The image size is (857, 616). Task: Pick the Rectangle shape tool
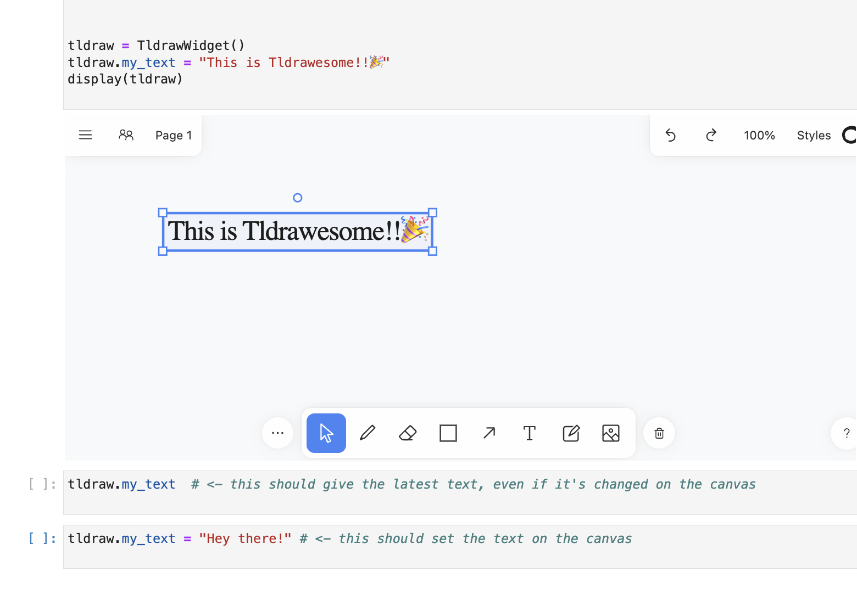click(448, 433)
